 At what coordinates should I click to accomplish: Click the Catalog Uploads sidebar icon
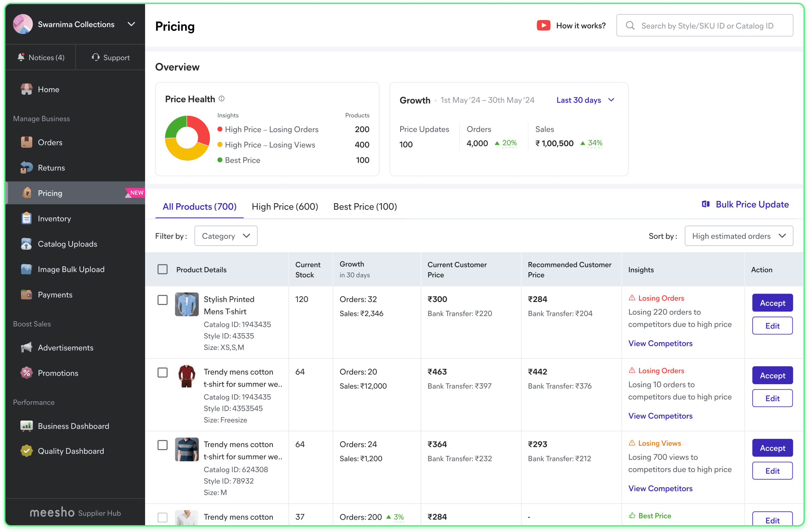26,244
